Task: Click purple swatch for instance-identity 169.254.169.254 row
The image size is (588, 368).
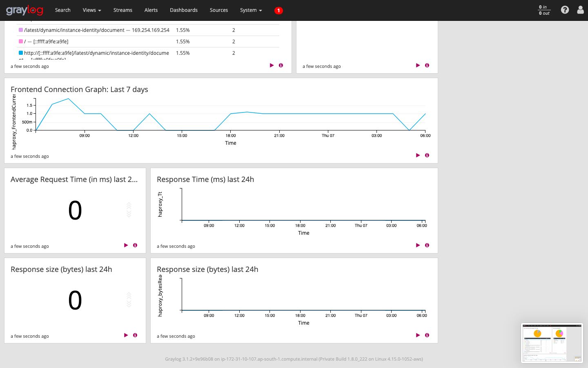Action: tap(21, 30)
